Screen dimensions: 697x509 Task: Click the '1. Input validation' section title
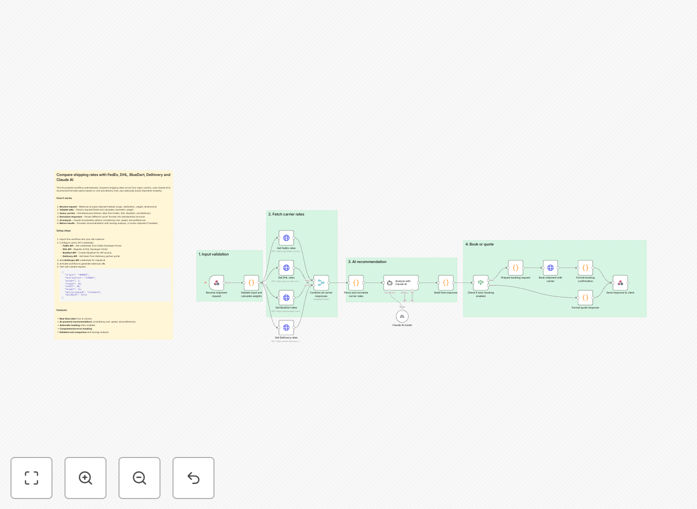point(214,254)
